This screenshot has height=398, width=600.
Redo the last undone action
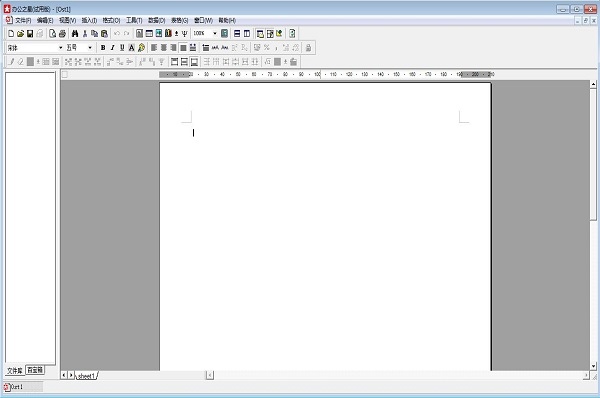(x=126, y=34)
